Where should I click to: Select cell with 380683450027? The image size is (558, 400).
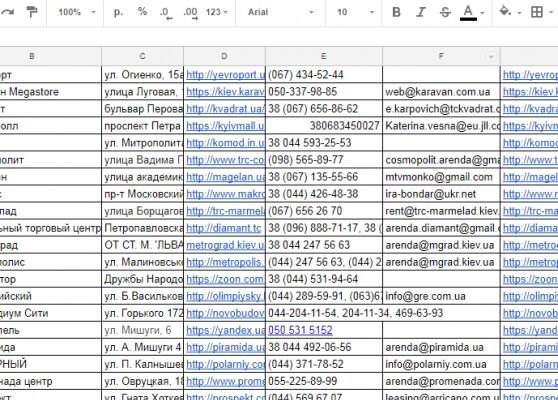click(x=324, y=126)
